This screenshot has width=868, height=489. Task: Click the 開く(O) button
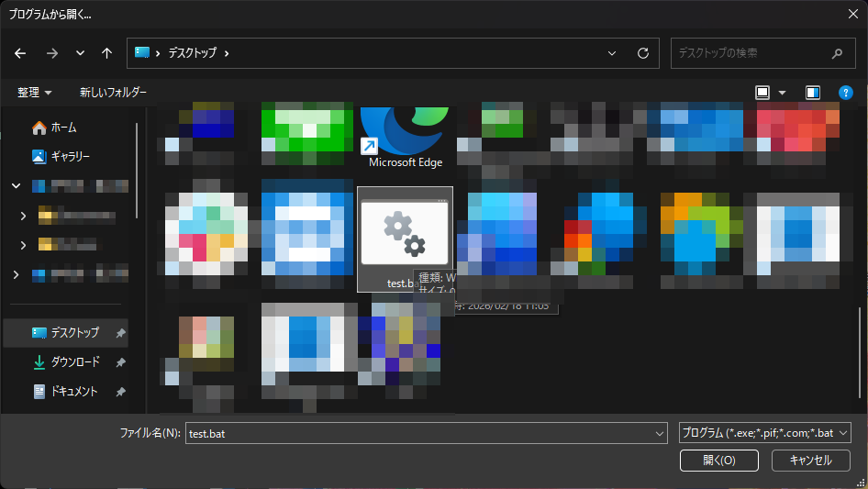pyautogui.click(x=718, y=461)
